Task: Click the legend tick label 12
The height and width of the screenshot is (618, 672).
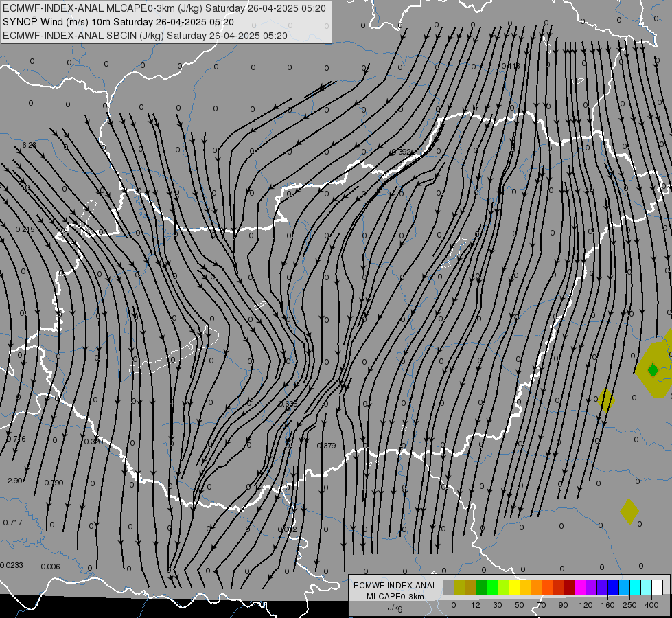Action: pos(476,605)
